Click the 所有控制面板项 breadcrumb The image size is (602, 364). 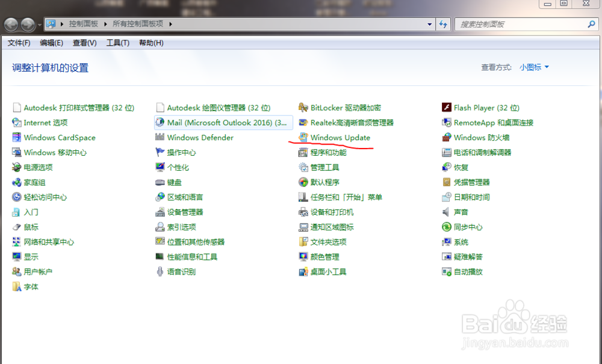[x=138, y=24]
